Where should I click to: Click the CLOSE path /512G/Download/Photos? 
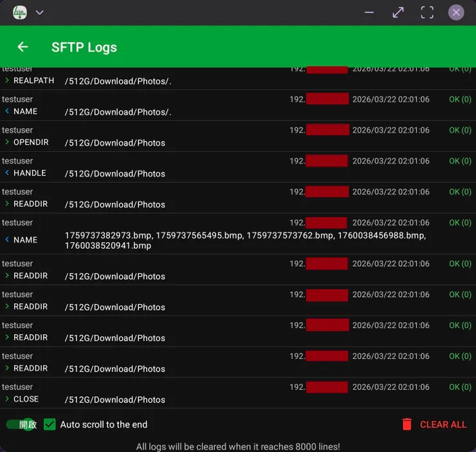[114, 399]
